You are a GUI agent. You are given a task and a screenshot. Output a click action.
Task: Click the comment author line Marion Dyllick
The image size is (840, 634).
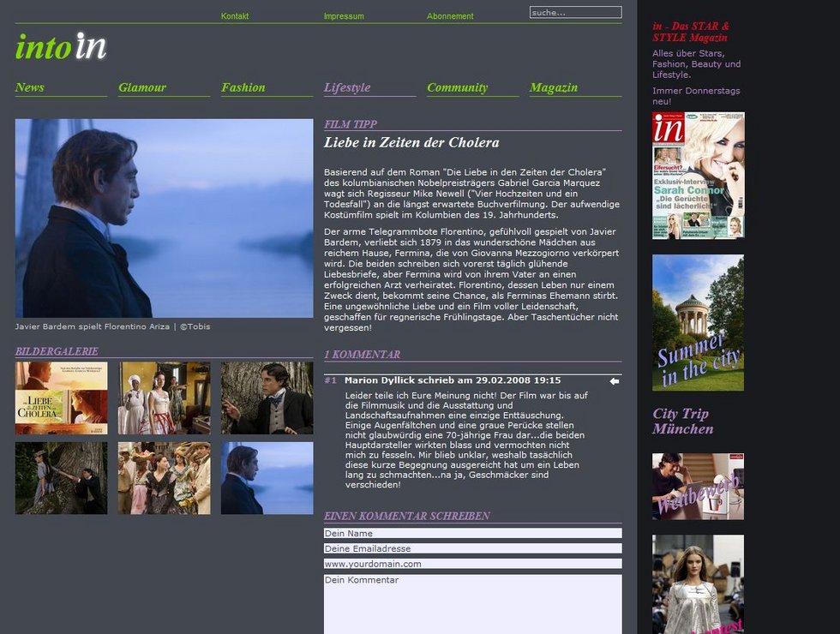click(453, 380)
